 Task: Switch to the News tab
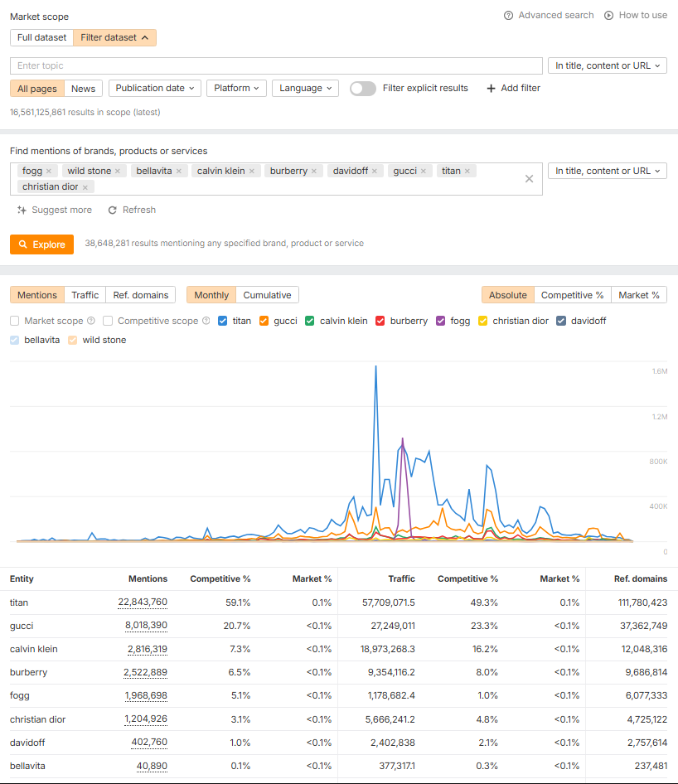coord(84,89)
